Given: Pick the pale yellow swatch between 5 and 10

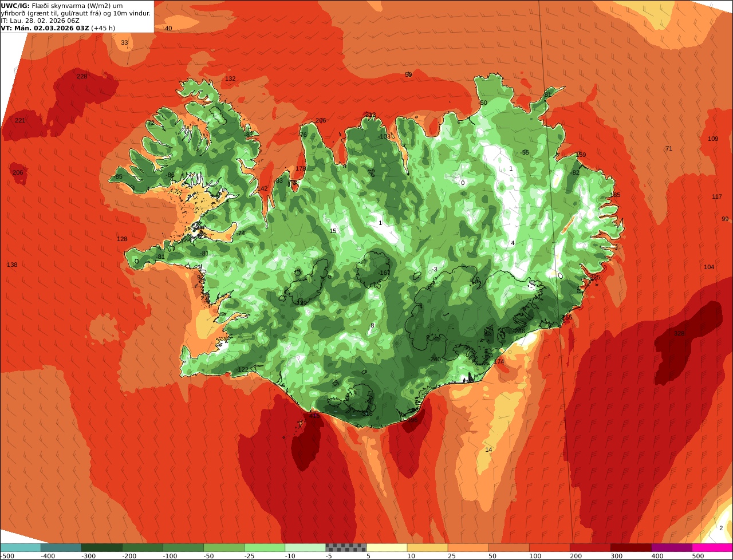Looking at the screenshot, I should (387, 547).
